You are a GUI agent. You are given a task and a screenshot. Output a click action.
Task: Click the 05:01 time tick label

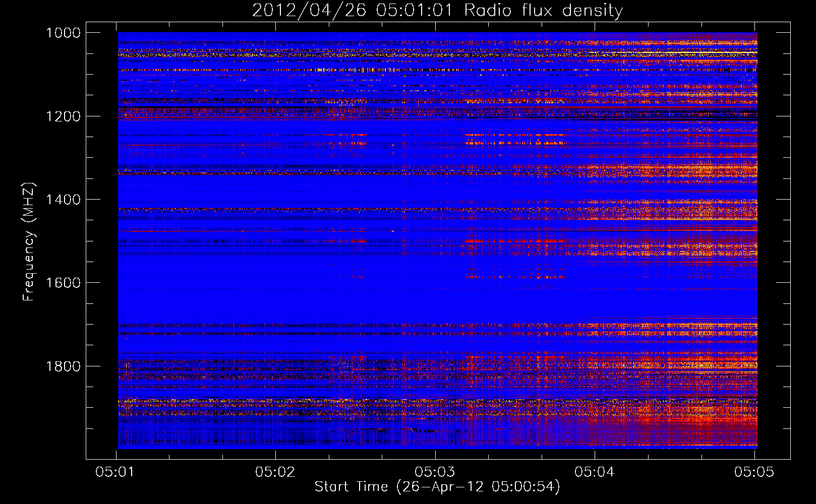click(x=115, y=472)
